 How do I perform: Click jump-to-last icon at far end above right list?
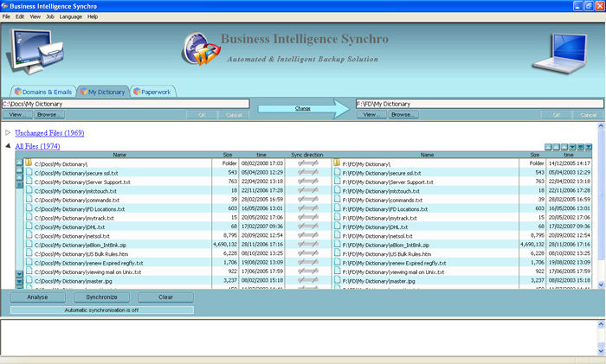[589, 147]
